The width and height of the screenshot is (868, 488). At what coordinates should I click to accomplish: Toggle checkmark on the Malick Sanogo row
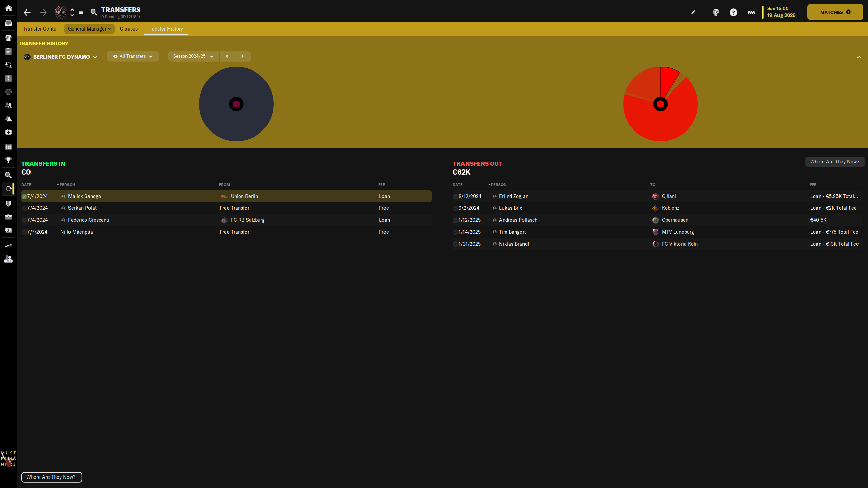pyautogui.click(x=24, y=197)
